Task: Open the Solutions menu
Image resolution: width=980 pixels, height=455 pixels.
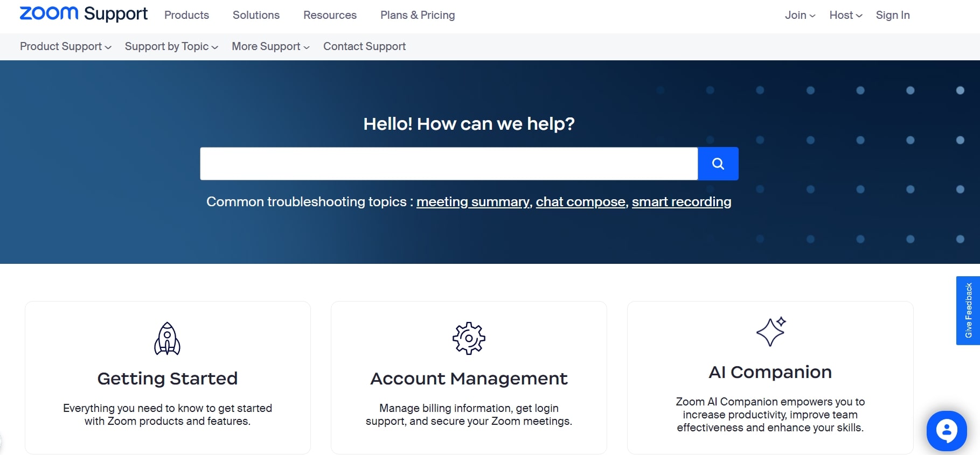Action: pos(256,15)
